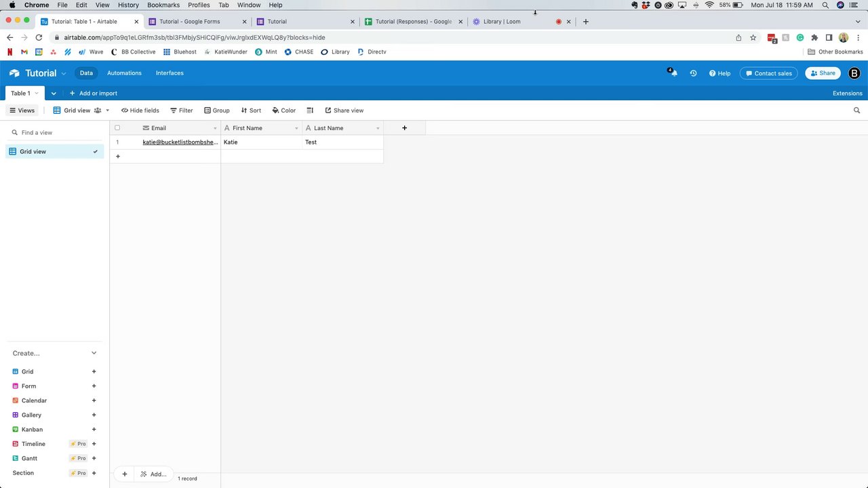Screen dimensions: 868x488
Task: Select the cell containing Test
Action: coord(343,142)
